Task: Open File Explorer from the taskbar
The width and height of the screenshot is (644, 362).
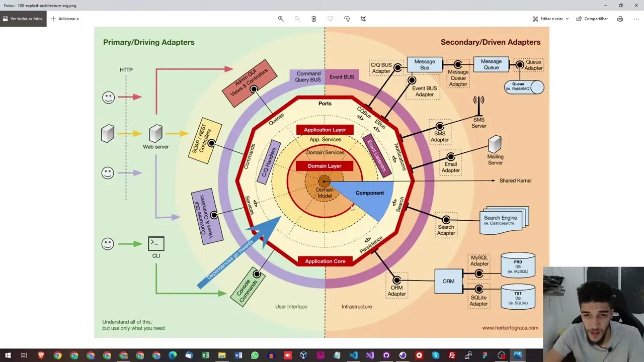Action: [222, 355]
